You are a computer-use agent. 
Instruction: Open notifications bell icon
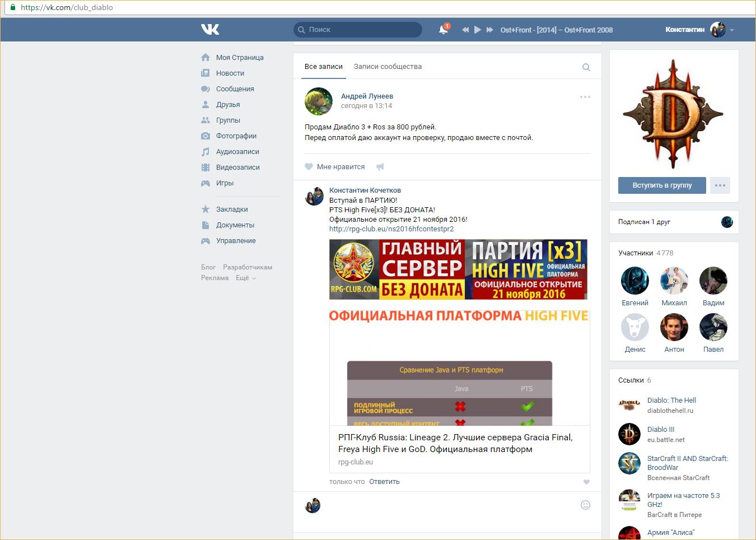[x=444, y=29]
